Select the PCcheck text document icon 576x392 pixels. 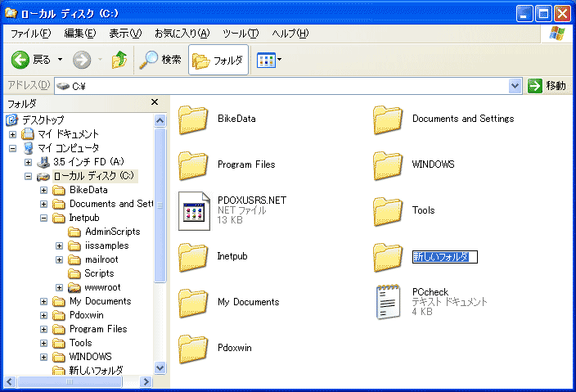[388, 302]
